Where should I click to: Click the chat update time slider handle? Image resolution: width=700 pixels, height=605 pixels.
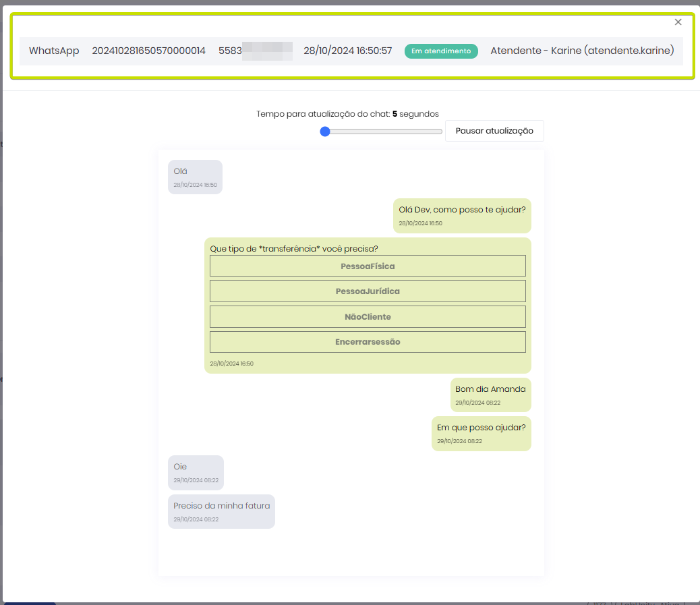tap(325, 132)
